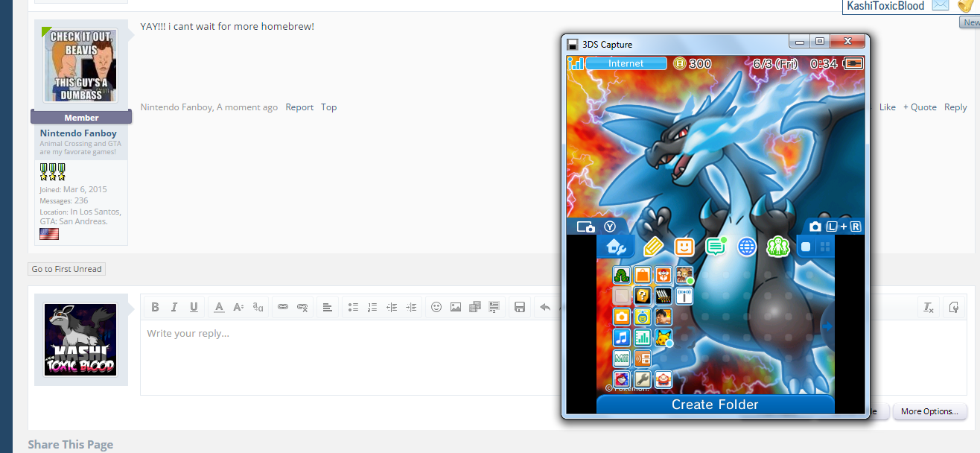Open the Miiverse green people icon
The height and width of the screenshot is (453, 980).
coord(778,247)
